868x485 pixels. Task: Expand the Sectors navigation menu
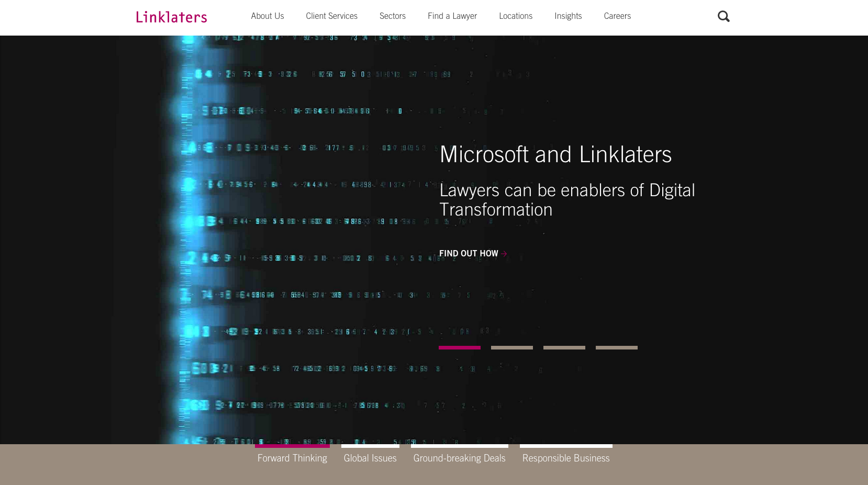(392, 16)
